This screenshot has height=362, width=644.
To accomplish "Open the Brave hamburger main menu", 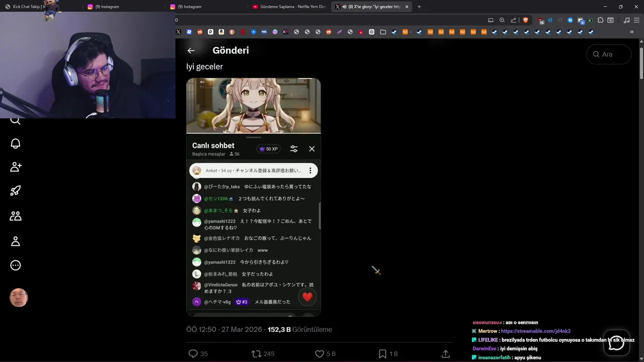I will pos(636,20).
